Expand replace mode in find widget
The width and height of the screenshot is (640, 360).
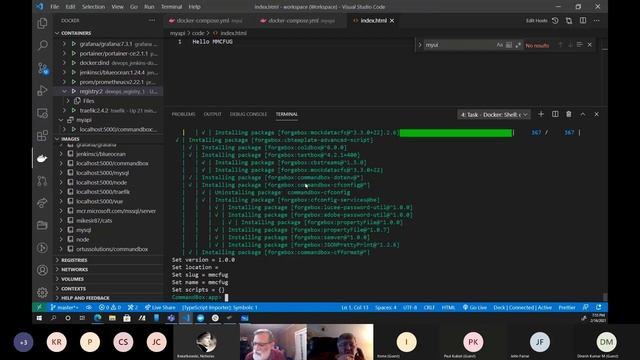pyautogui.click(x=420, y=45)
